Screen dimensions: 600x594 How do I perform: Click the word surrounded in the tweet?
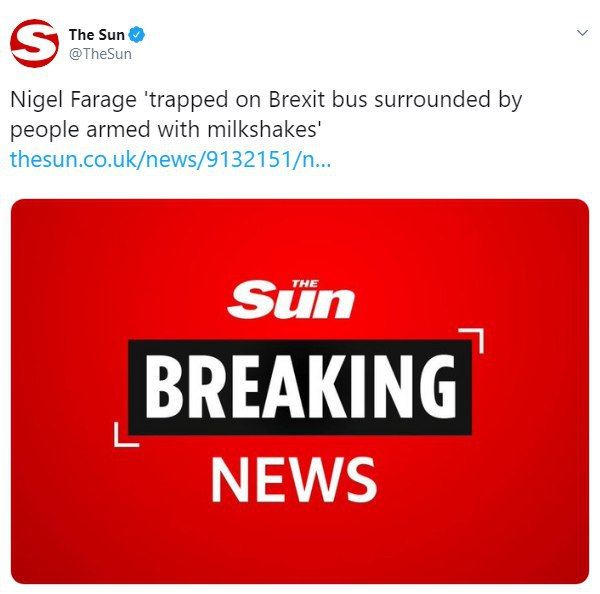(432, 100)
